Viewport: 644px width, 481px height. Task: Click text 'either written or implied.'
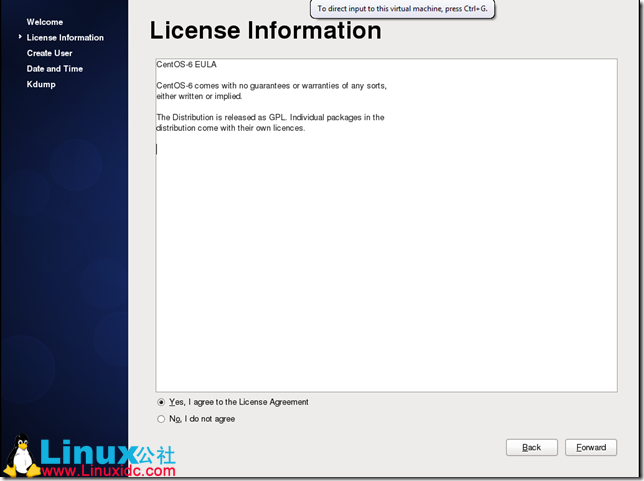[x=199, y=97]
